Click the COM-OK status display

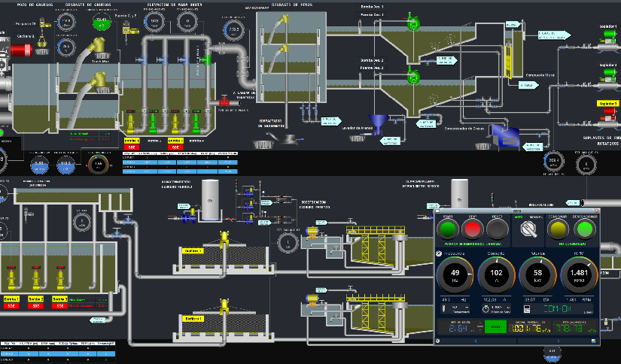click(557, 308)
